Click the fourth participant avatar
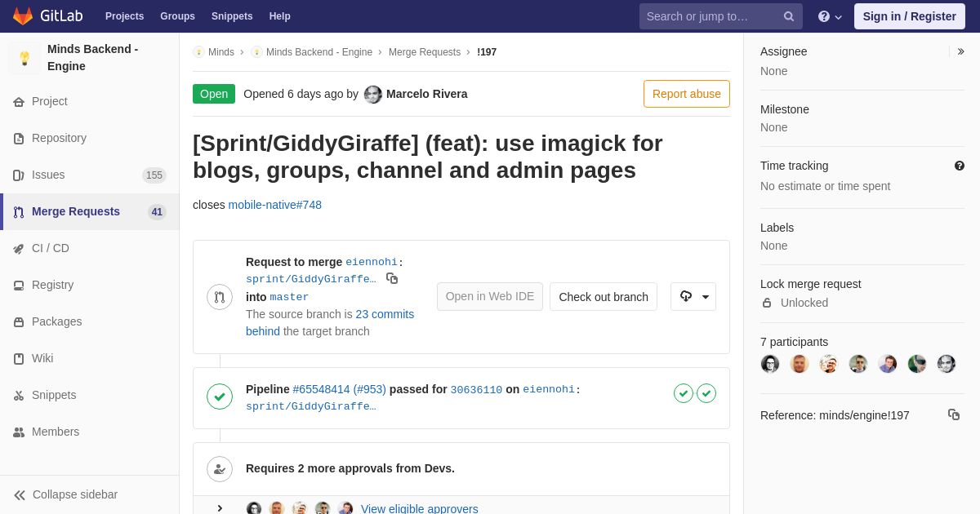This screenshot has width=980, height=514. (858, 364)
